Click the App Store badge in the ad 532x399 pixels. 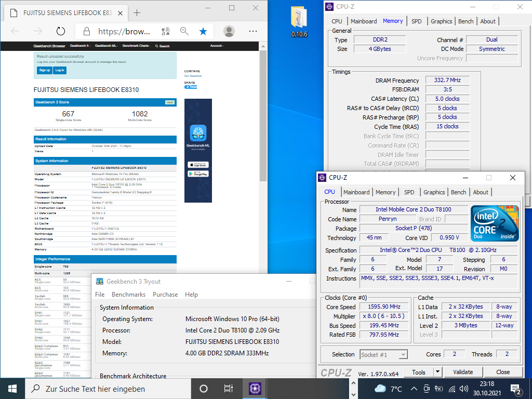[198, 165]
